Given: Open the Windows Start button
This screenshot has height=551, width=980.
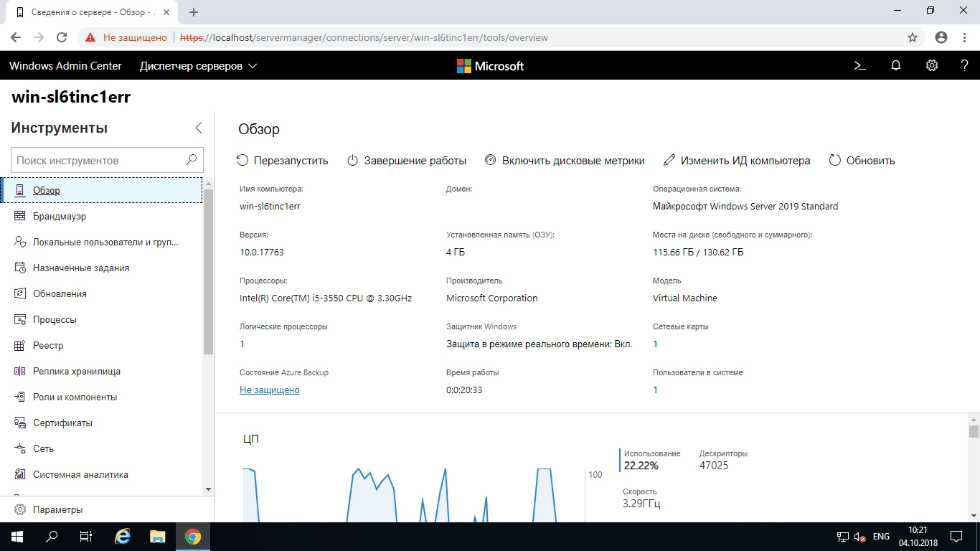Looking at the screenshot, I should click(17, 537).
